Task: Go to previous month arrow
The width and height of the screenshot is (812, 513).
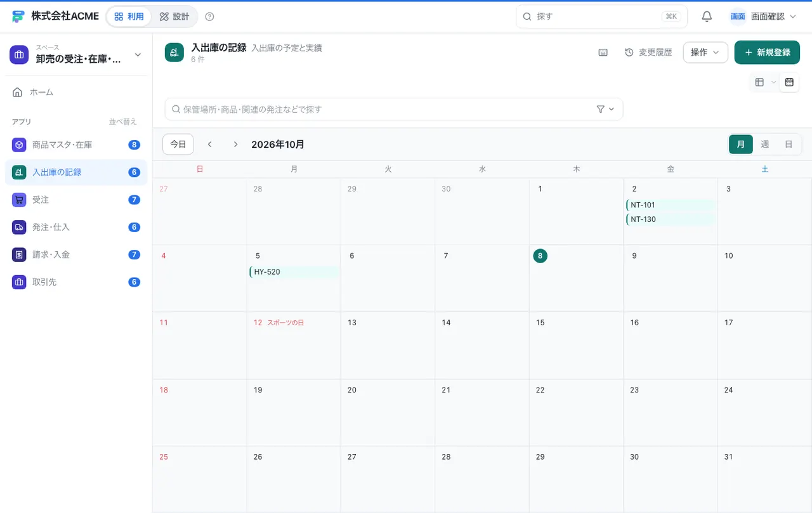Action: [x=209, y=145]
